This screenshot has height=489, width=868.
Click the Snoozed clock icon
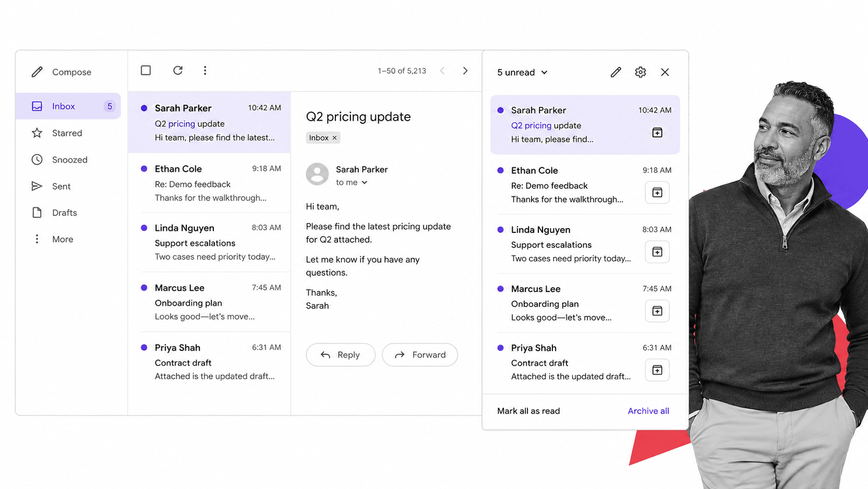[x=37, y=160]
